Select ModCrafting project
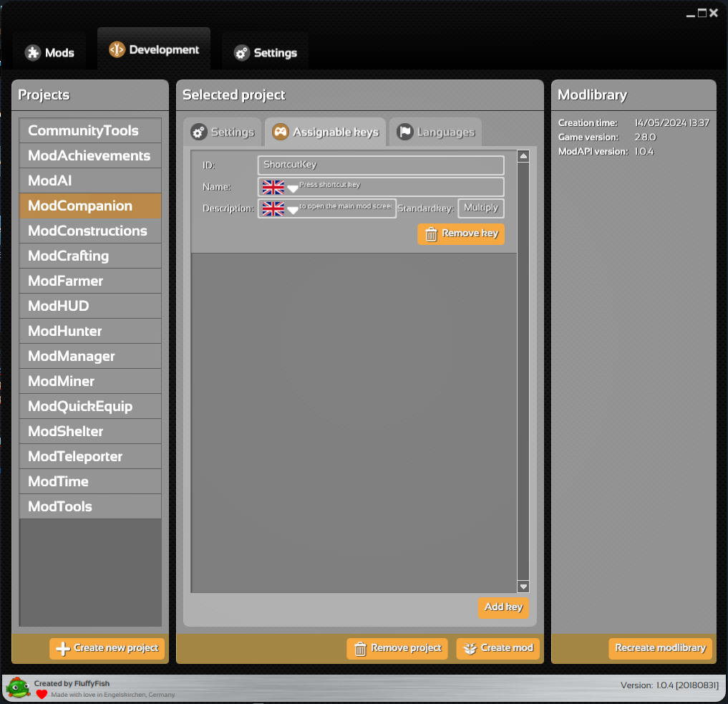Screen dimensions: 728x704 click(90, 256)
